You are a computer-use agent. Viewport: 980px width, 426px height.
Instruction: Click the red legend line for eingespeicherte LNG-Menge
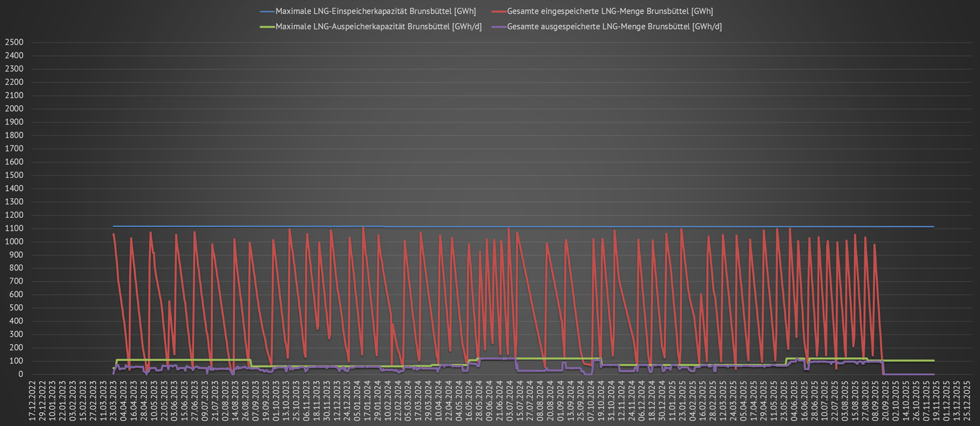pos(499,11)
